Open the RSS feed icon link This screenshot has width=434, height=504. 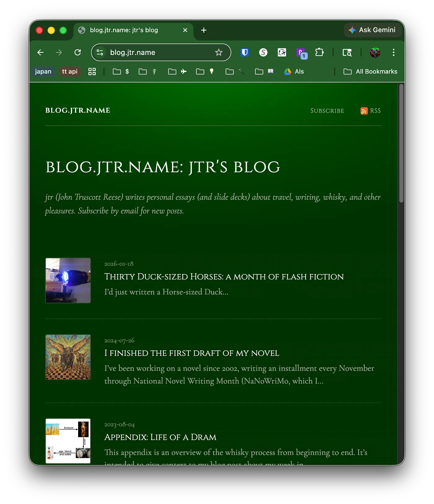(364, 111)
